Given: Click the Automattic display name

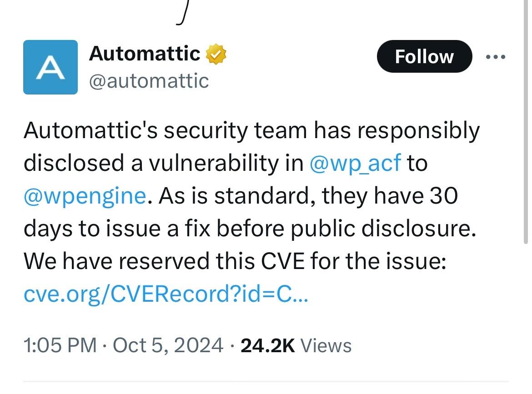Looking at the screenshot, I should (145, 54).
